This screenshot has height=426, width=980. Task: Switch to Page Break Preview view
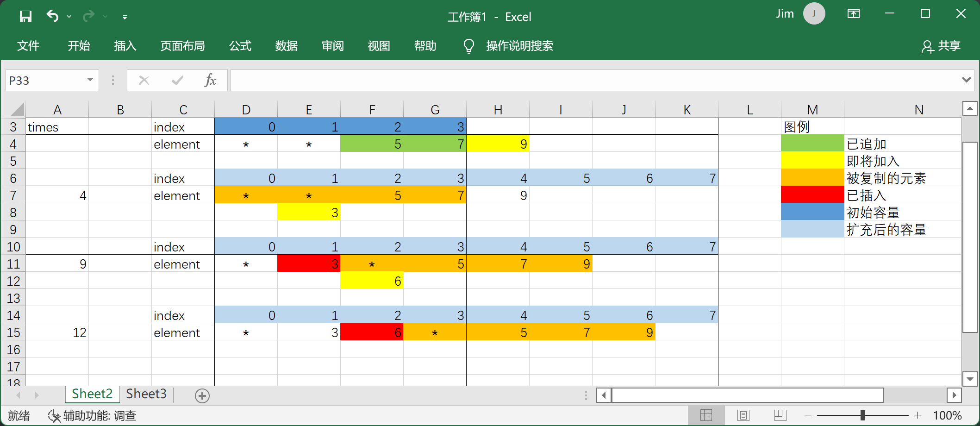pyautogui.click(x=780, y=415)
